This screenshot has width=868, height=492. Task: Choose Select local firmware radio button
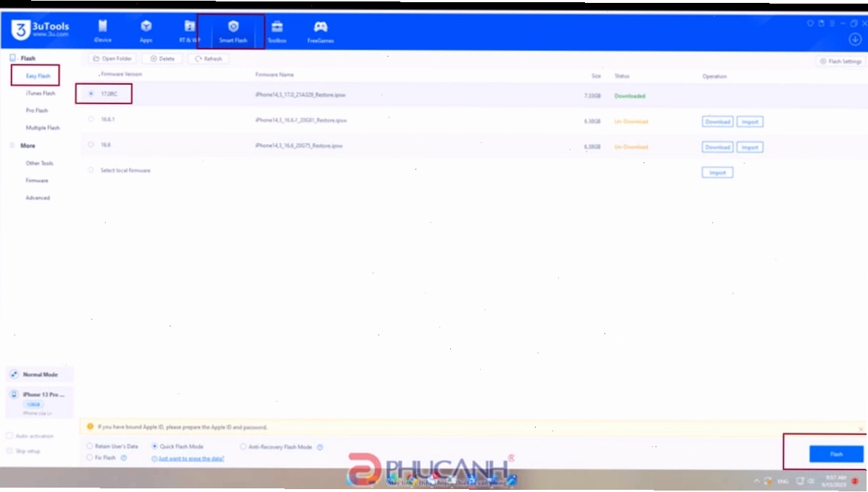[90, 170]
